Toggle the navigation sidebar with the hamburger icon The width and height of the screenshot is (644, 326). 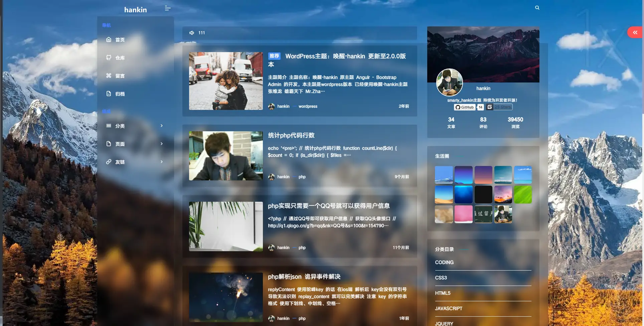167,8
